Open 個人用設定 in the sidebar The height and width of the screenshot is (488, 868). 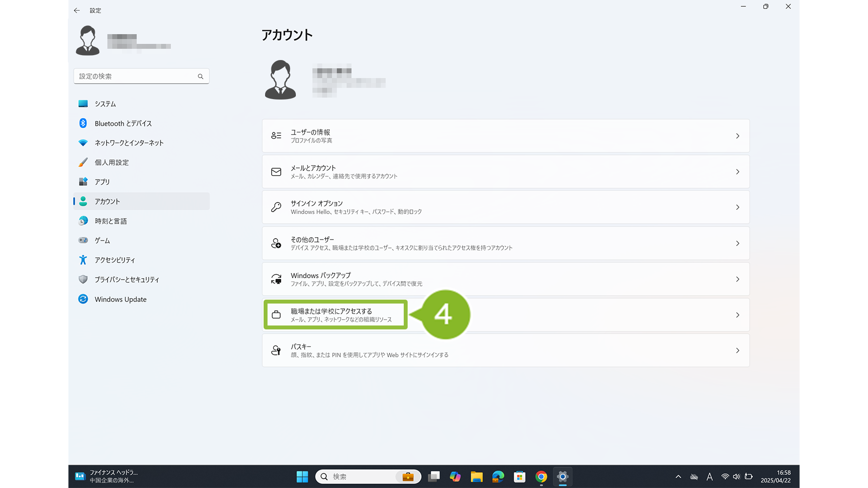142,163
